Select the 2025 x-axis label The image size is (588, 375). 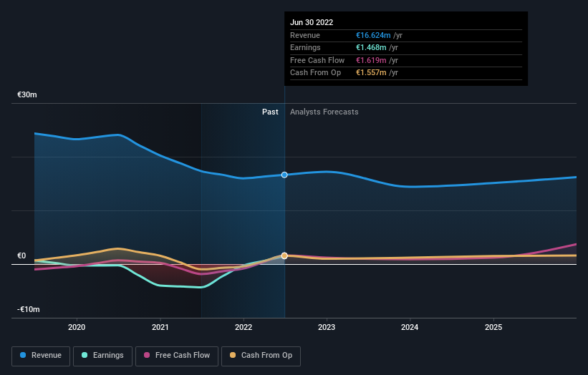pos(493,327)
